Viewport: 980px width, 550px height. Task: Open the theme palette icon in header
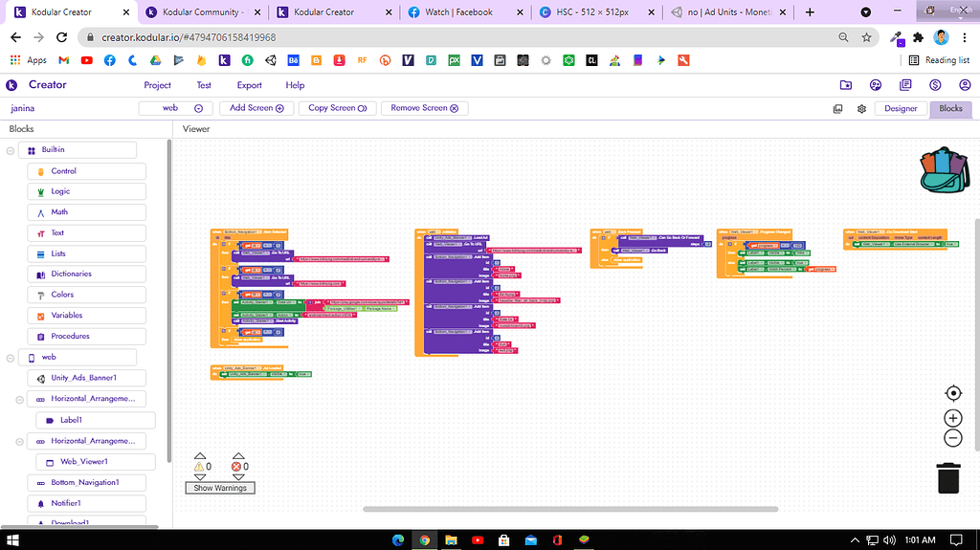(876, 85)
